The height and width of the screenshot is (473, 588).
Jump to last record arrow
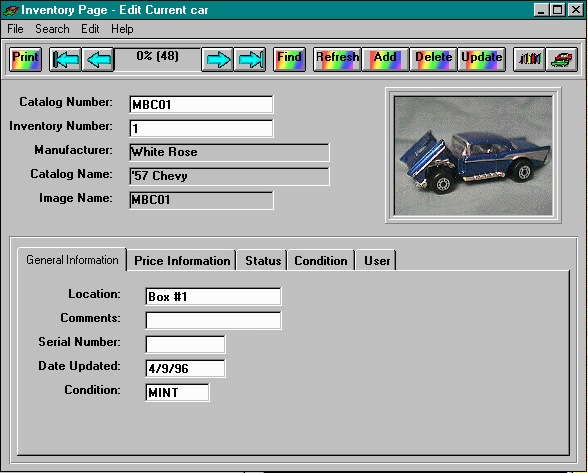tap(250, 59)
